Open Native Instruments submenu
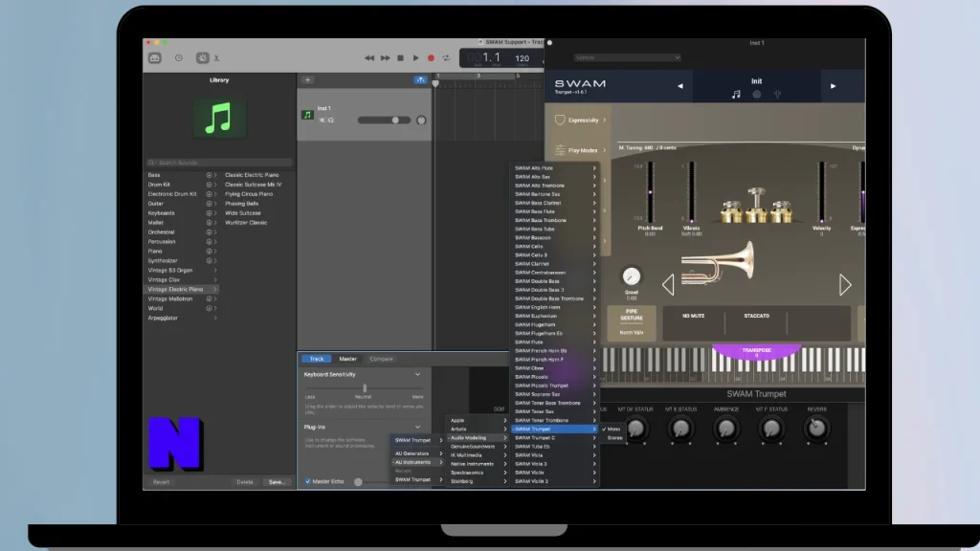The image size is (980, 551). 478,464
